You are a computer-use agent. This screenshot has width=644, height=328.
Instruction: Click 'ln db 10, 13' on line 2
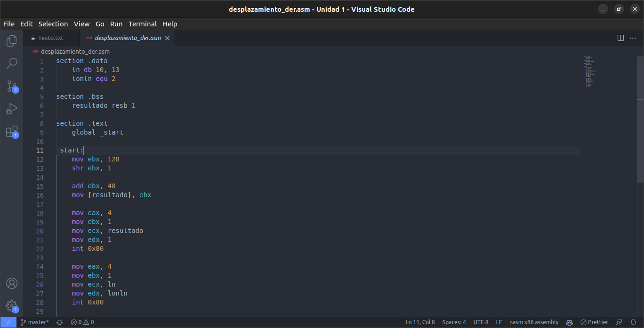[x=96, y=70]
